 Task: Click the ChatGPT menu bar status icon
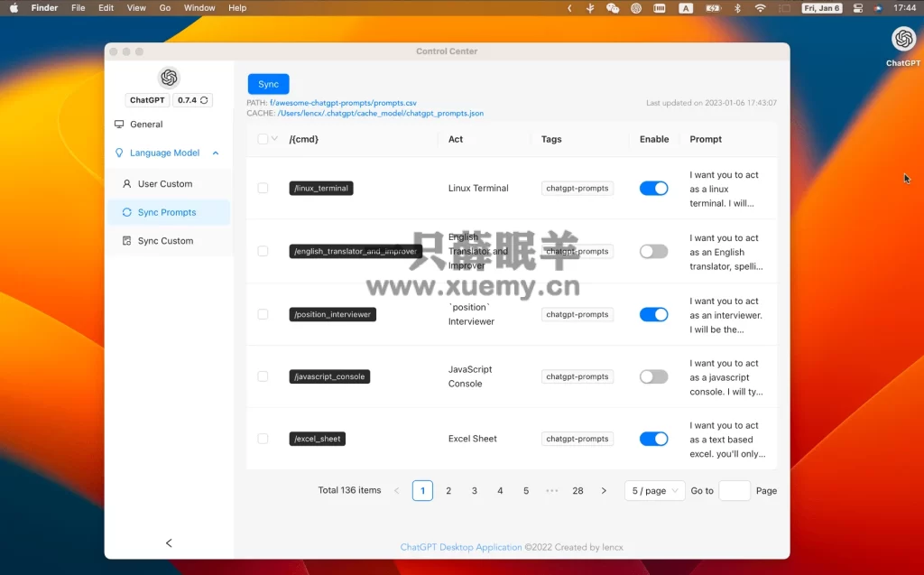click(x=636, y=8)
